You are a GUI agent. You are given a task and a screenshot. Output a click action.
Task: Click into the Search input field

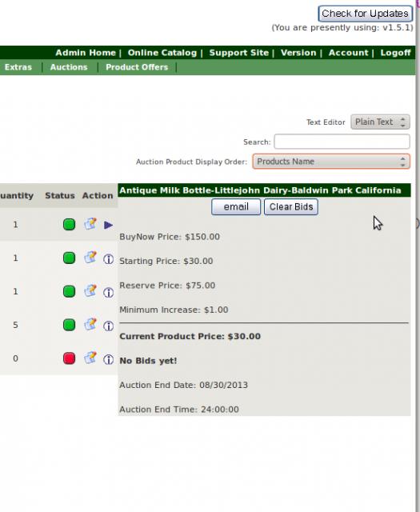pos(342,142)
